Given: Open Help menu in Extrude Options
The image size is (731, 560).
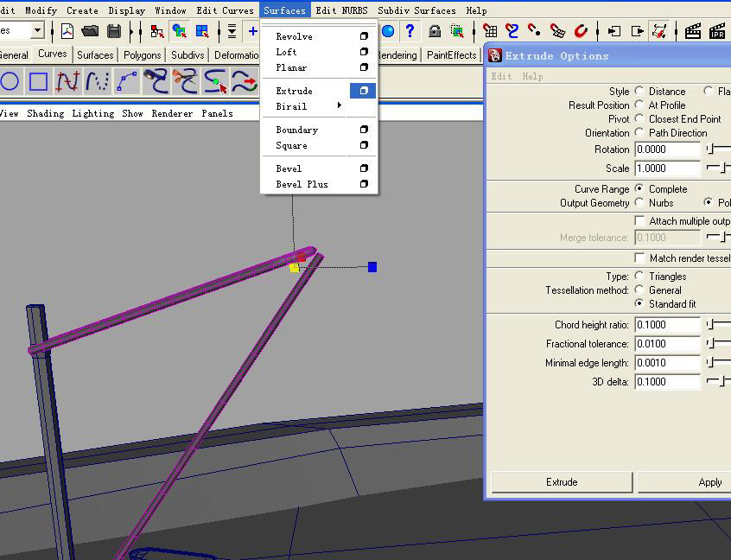Looking at the screenshot, I should (x=532, y=76).
